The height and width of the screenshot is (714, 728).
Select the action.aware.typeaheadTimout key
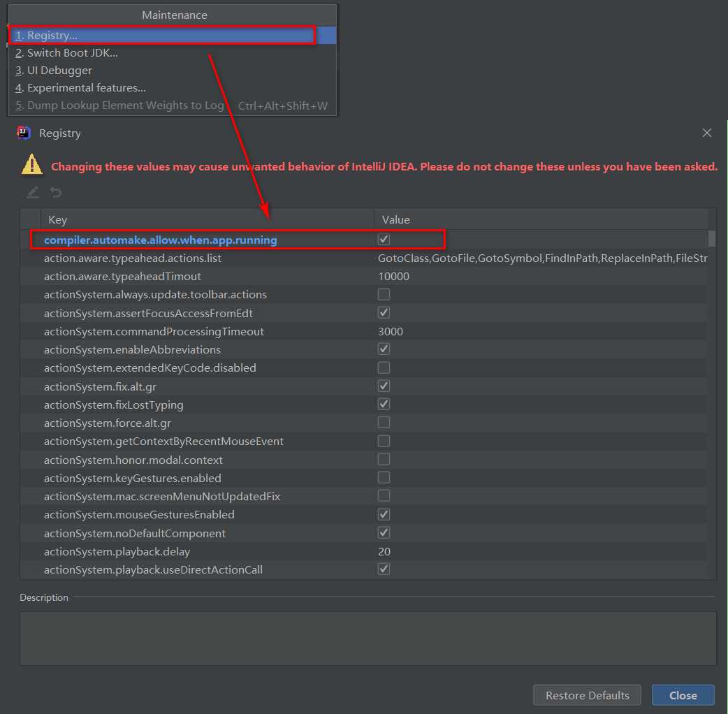(x=122, y=276)
